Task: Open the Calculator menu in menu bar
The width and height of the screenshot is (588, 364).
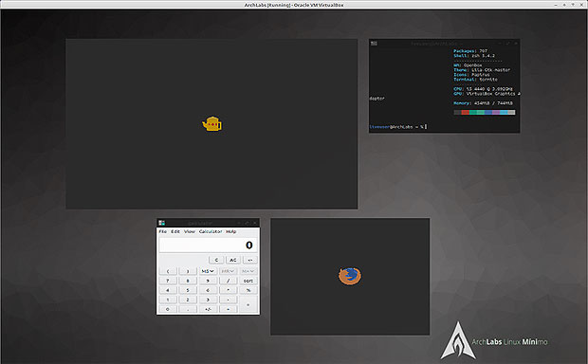Action: (211, 231)
